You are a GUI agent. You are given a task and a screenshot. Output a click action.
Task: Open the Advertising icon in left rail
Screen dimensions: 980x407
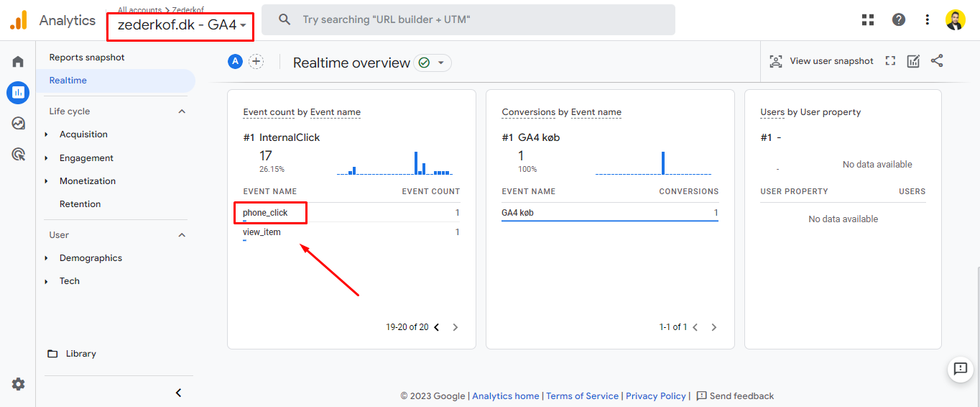pos(18,154)
